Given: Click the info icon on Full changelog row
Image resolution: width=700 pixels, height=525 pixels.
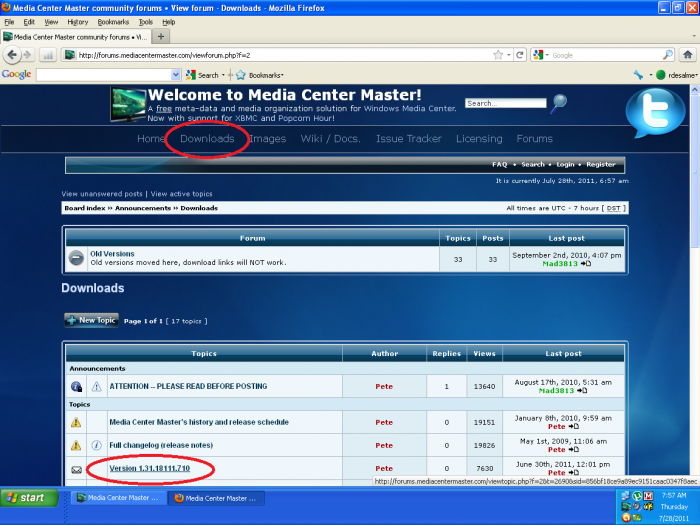Looking at the screenshot, I should pyautogui.click(x=96, y=445).
